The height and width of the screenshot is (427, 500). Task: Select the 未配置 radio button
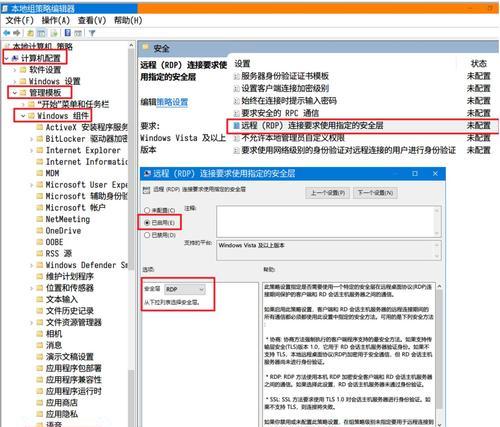147,210
